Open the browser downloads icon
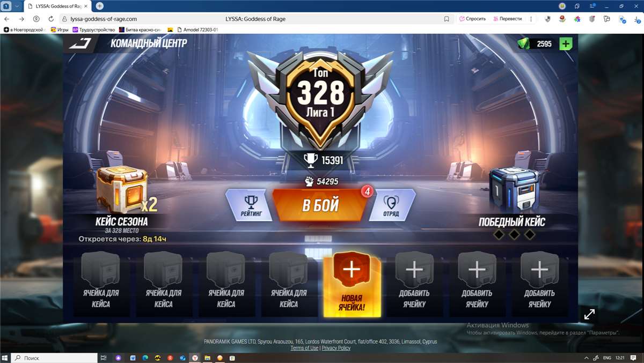Image resolution: width=644 pixels, height=363 pixels. tap(637, 19)
